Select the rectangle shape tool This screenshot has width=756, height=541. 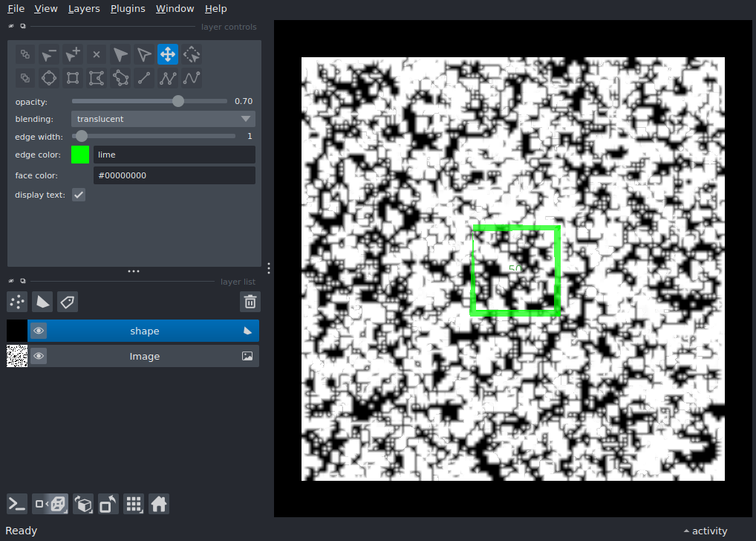click(x=73, y=78)
